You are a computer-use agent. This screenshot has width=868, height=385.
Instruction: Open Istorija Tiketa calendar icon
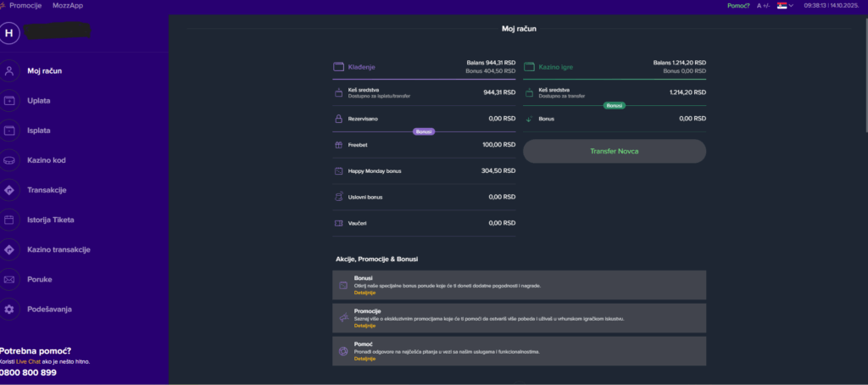tap(9, 220)
